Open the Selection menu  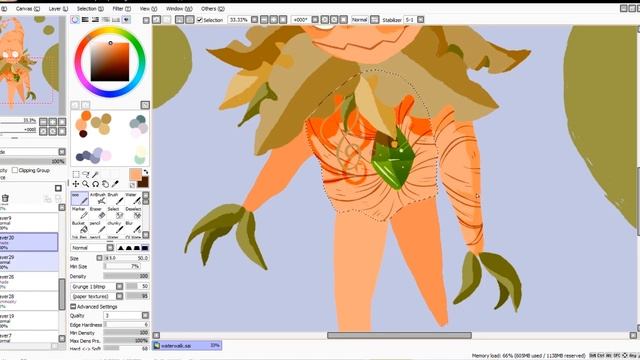pos(90,9)
